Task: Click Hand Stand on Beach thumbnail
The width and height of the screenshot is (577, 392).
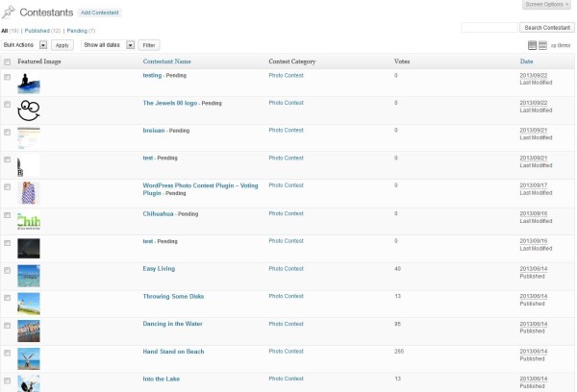Action: tap(29, 358)
